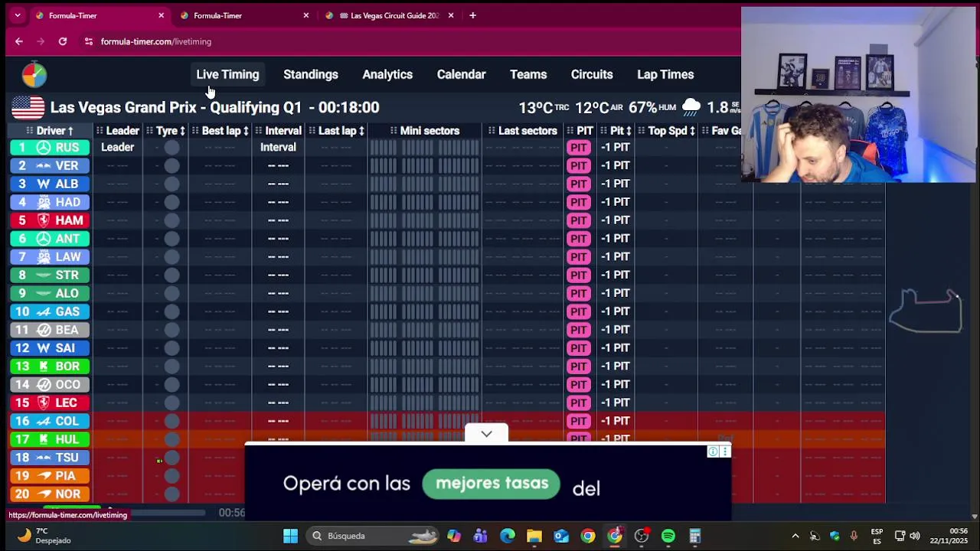Open the Live Timing tab
The width and height of the screenshot is (980, 551).
pos(227,74)
